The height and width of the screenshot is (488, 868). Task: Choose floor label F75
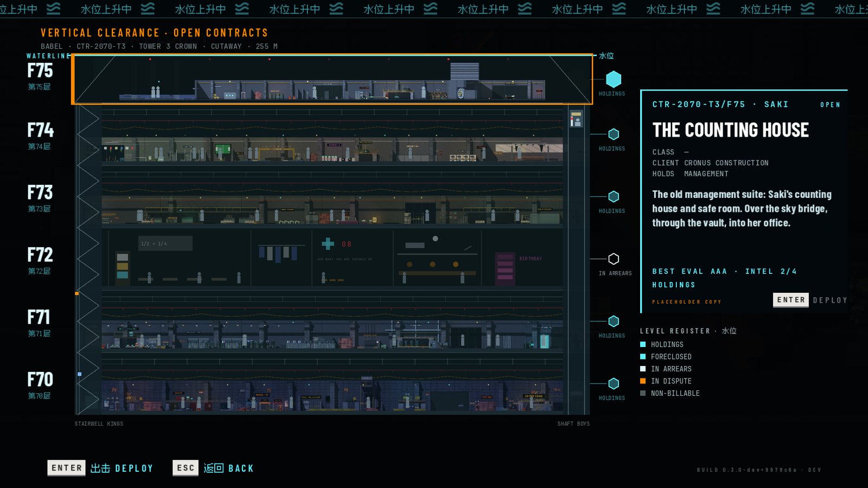point(40,70)
